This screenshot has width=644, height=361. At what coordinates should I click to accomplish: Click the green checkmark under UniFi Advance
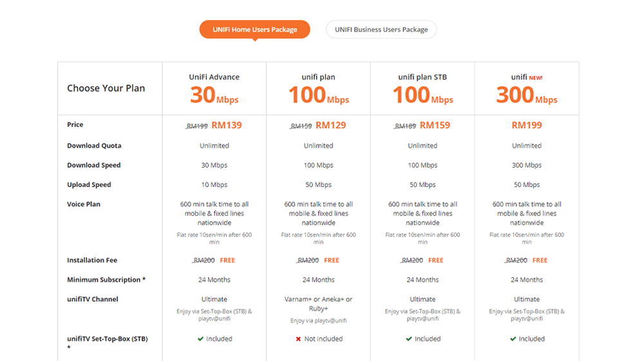[x=200, y=339]
